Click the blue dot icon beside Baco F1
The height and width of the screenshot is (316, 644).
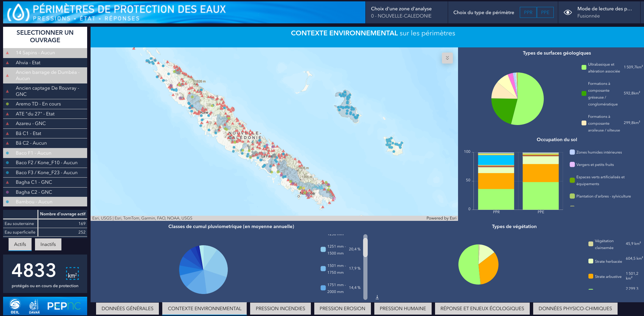coord(8,153)
